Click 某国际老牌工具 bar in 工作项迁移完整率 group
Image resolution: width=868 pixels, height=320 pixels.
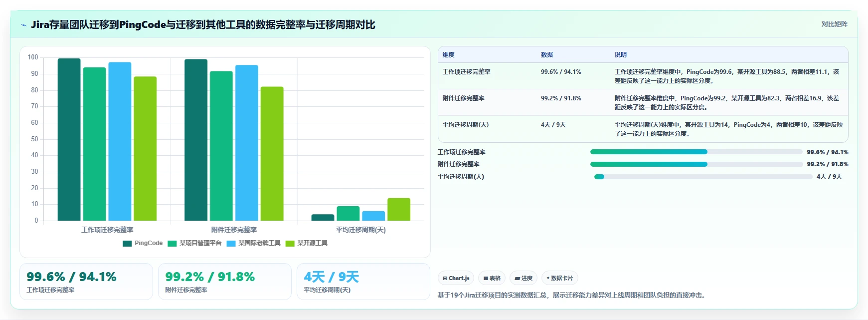click(x=120, y=141)
